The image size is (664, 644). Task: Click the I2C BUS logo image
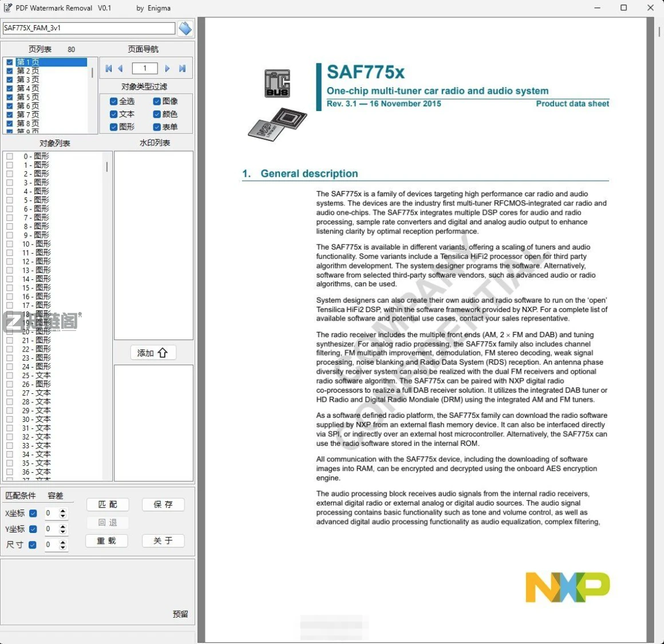pyautogui.click(x=278, y=84)
